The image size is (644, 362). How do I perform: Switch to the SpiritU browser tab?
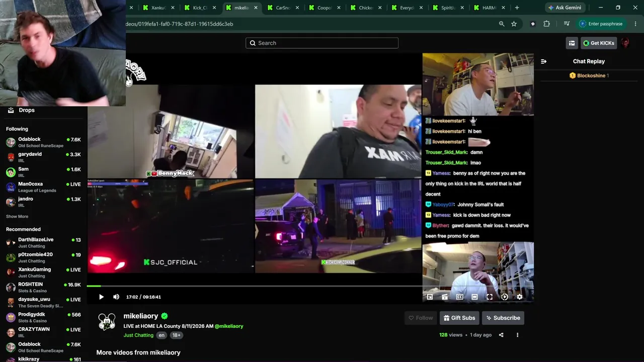click(448, 8)
